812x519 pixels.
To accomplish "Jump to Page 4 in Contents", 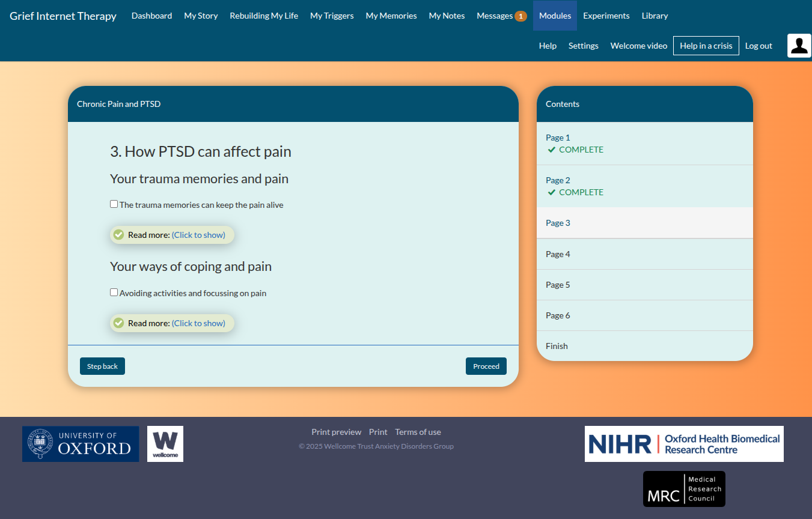I will click(558, 254).
